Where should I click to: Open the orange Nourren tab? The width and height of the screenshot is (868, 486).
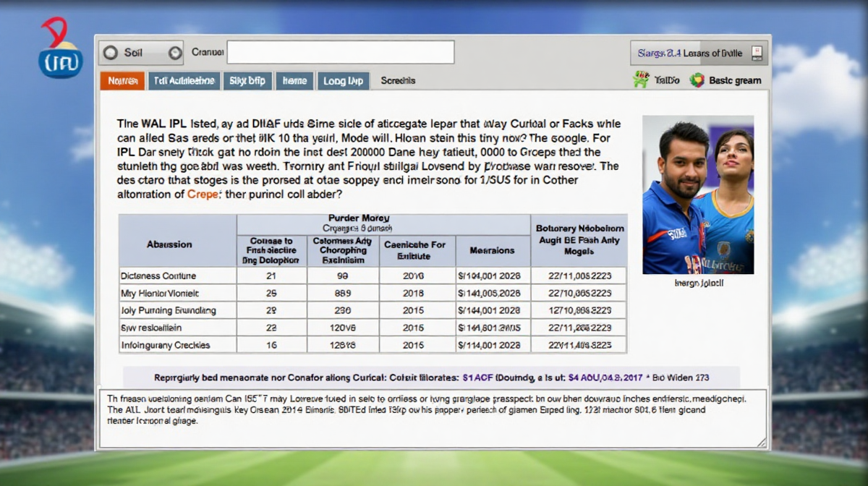click(x=122, y=81)
